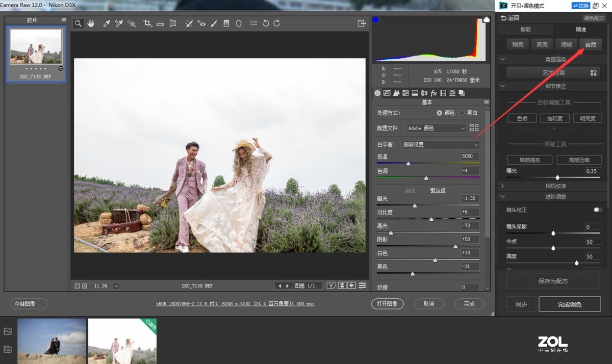
Task: Select the 颜色 processing radio button
Action: 439,113
